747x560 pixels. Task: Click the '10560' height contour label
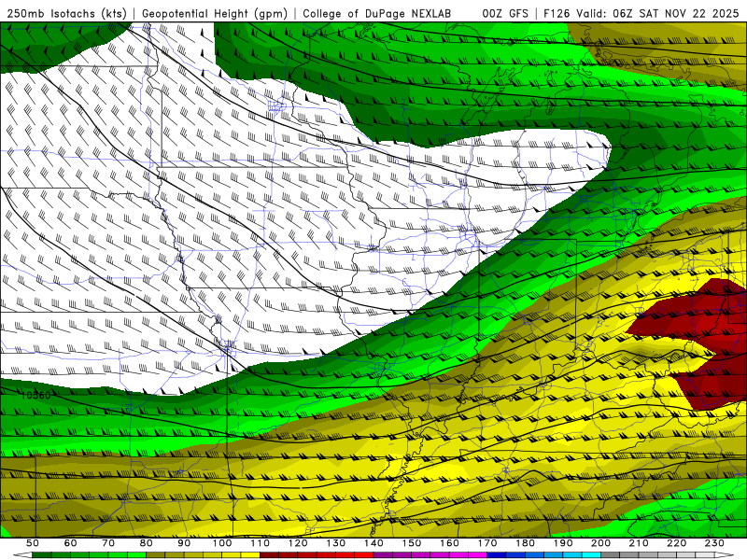[x=36, y=395]
